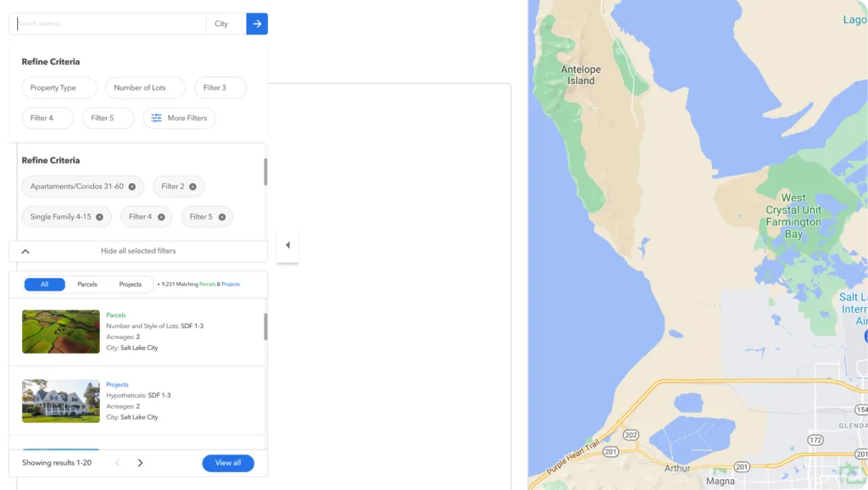Open the City selector in the search bar
The image size is (868, 490).
pos(226,24)
